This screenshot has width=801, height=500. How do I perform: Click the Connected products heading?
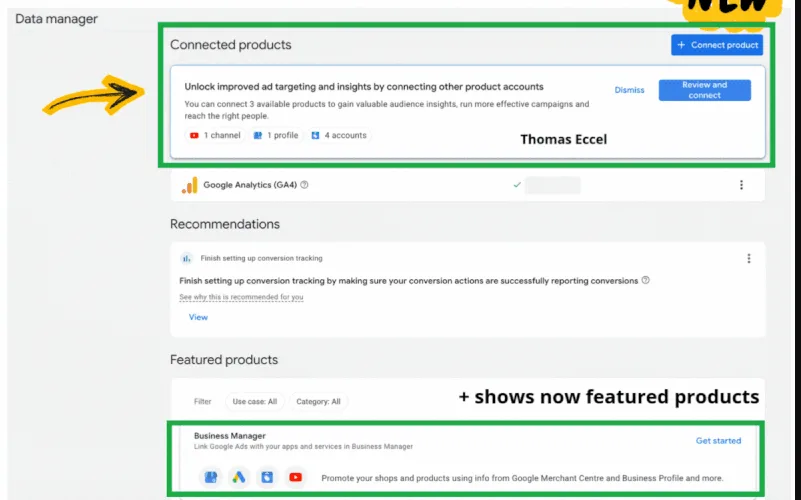230,45
